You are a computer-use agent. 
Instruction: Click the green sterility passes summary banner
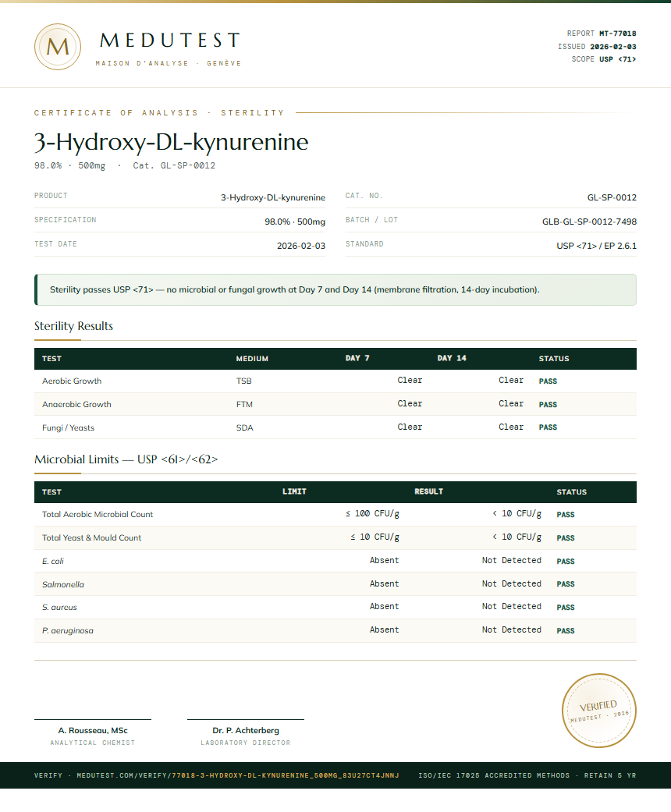tap(335, 290)
